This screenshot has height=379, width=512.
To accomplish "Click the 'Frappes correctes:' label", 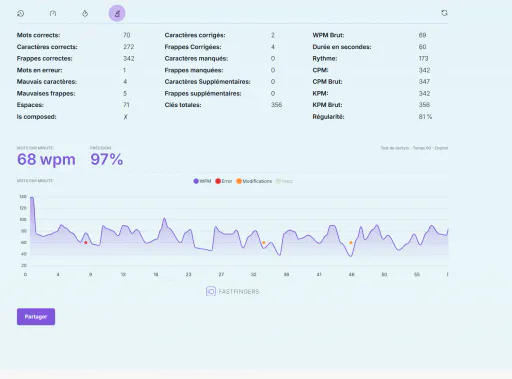I will pyautogui.click(x=44, y=58).
